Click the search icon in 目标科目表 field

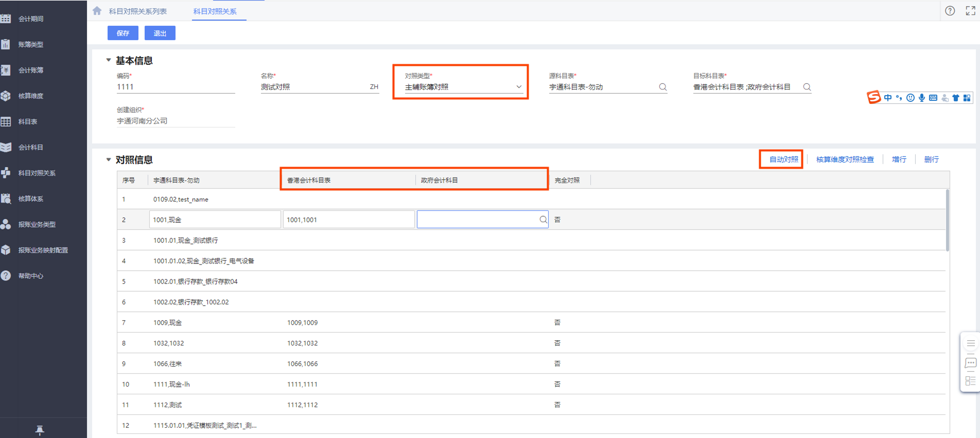click(807, 87)
